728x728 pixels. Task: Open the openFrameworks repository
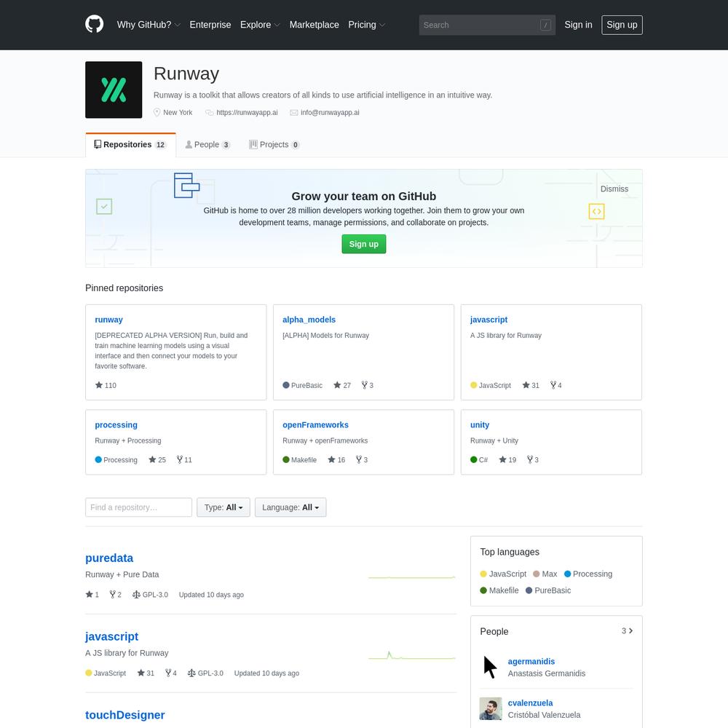tap(315, 425)
